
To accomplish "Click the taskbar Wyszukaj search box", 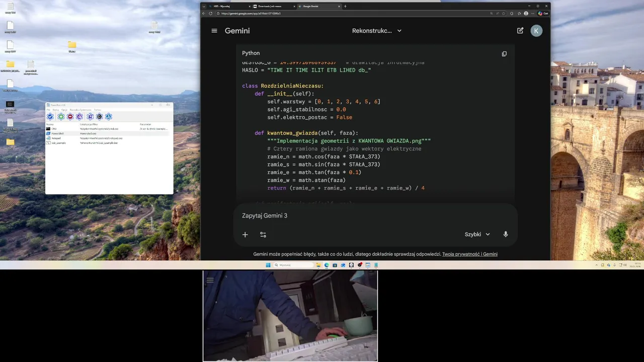I will (294, 265).
